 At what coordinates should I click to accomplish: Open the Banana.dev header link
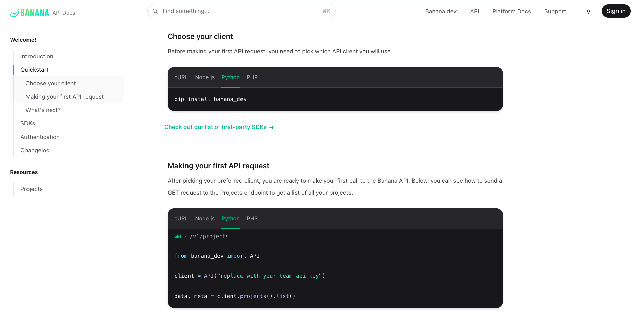point(440,11)
